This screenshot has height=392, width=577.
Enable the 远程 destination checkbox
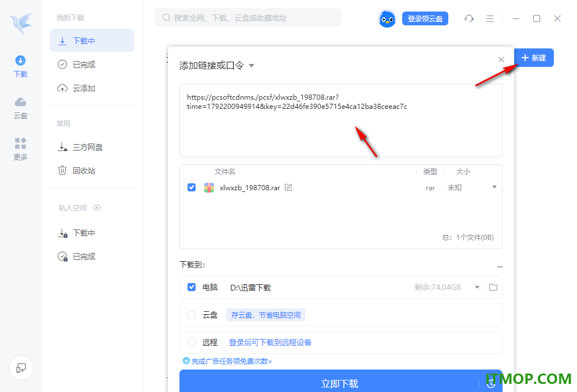(192, 342)
